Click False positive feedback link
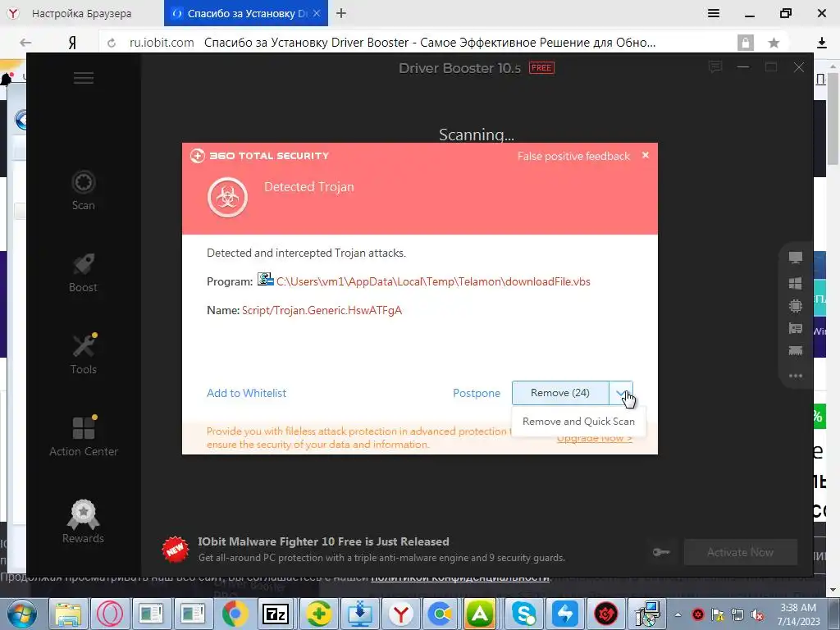This screenshot has width=840, height=630. [573, 157]
